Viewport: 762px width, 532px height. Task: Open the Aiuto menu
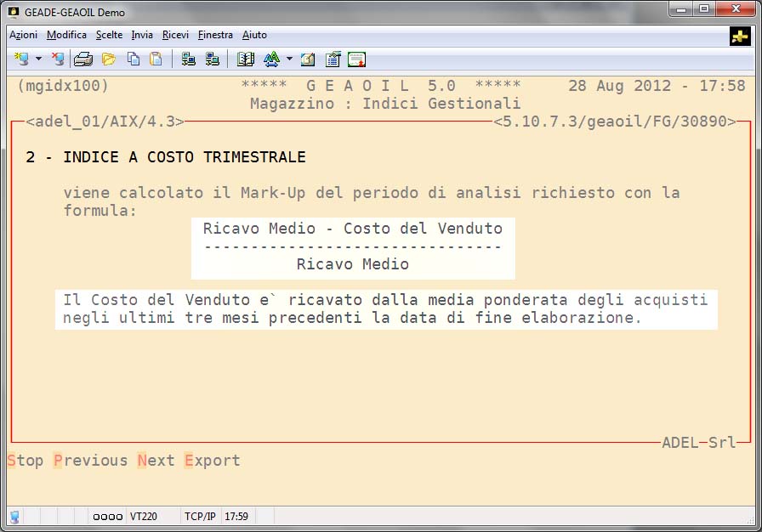coord(254,35)
